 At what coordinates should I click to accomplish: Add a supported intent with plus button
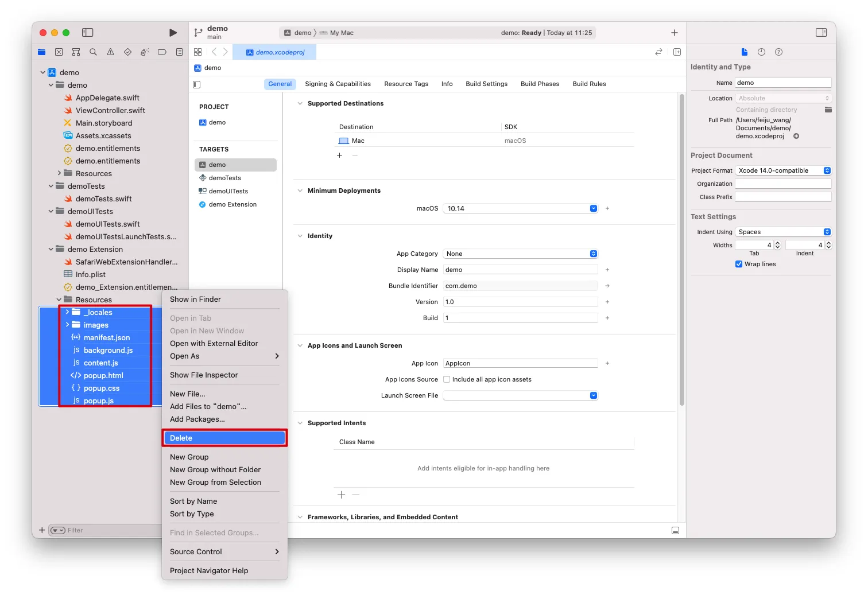click(342, 495)
